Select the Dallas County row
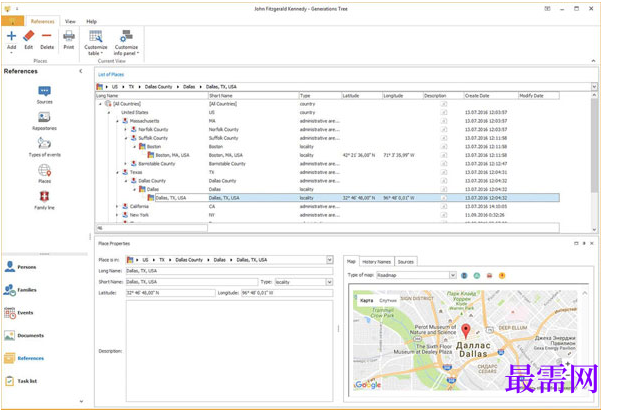The image size is (617, 410). [327, 181]
